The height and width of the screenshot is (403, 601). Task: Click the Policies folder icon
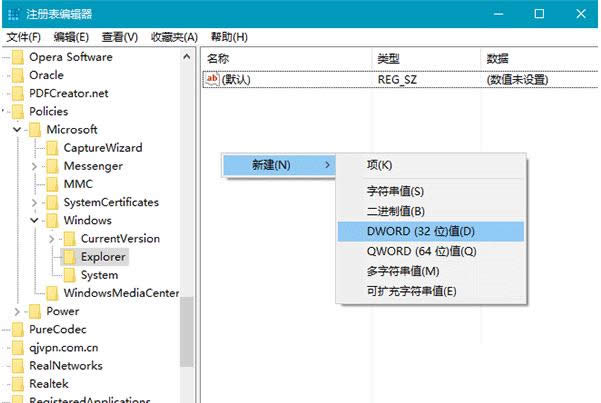[x=18, y=112]
